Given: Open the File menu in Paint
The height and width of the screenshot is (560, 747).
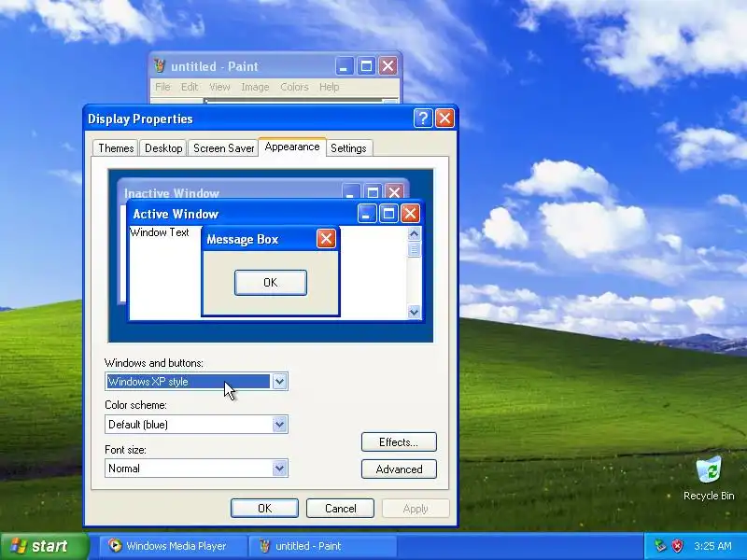Looking at the screenshot, I should pos(162,87).
